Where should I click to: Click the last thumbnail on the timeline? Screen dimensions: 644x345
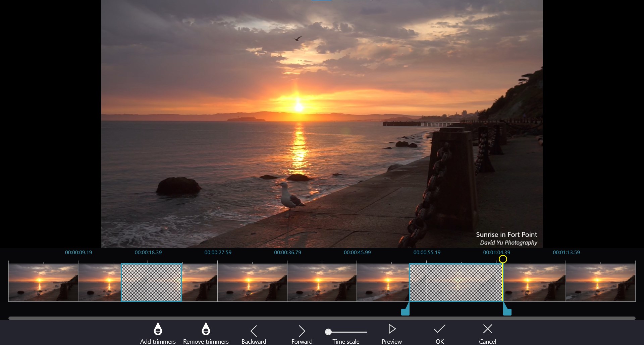600,282
